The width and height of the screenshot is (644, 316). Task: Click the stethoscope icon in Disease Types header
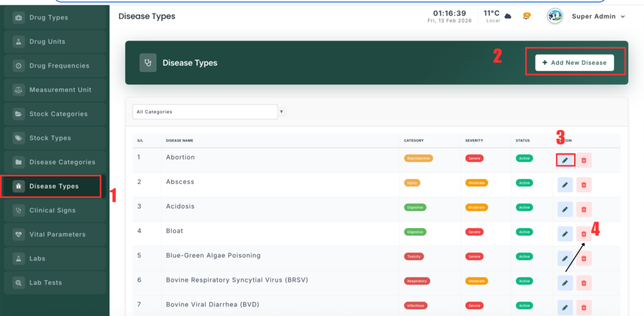click(148, 63)
